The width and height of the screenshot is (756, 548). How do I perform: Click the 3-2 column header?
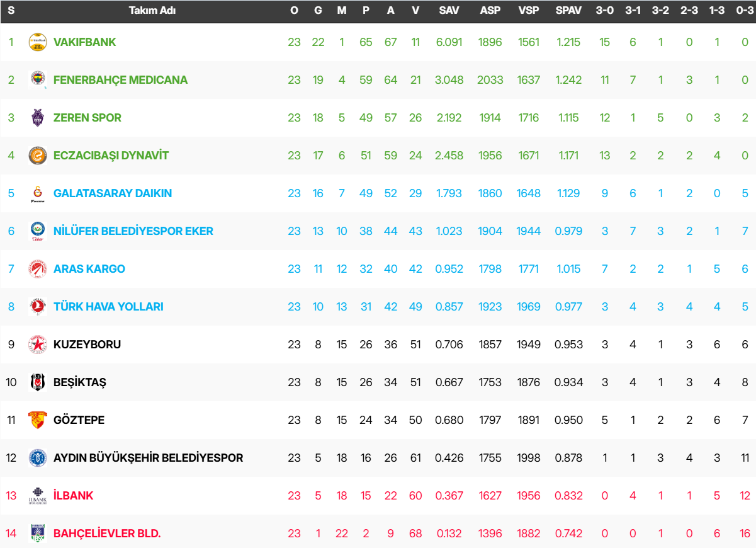coord(660,11)
